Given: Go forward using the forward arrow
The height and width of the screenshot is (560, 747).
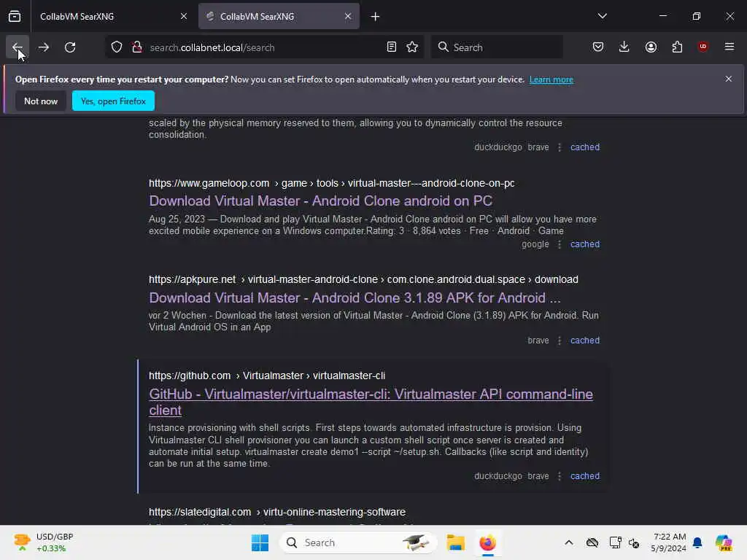Looking at the screenshot, I should pyautogui.click(x=44, y=47).
